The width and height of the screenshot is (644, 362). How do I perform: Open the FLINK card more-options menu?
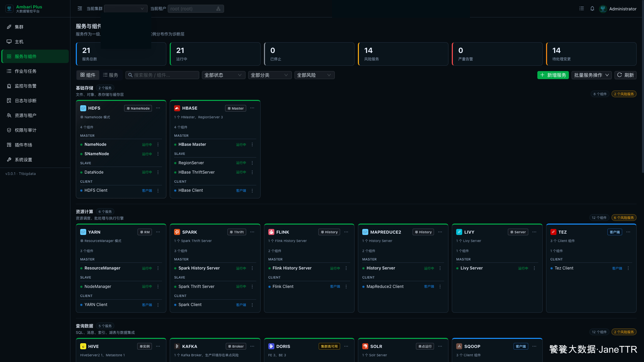click(x=346, y=232)
